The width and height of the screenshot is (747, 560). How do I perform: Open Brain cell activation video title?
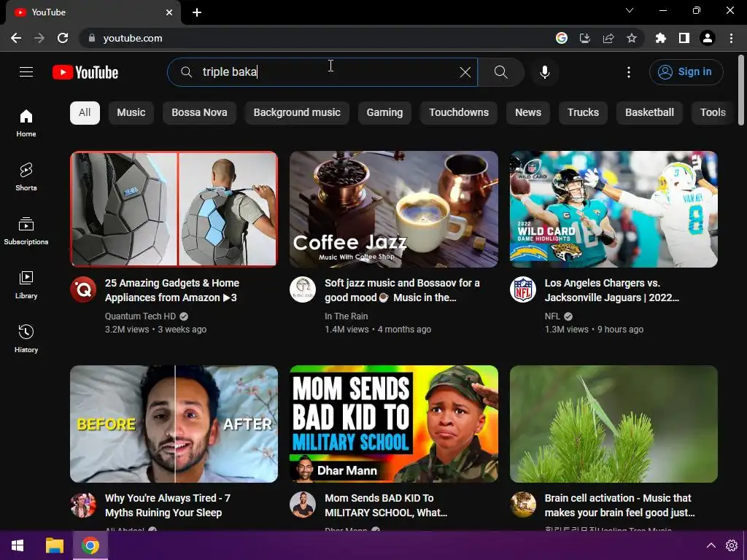pos(620,505)
